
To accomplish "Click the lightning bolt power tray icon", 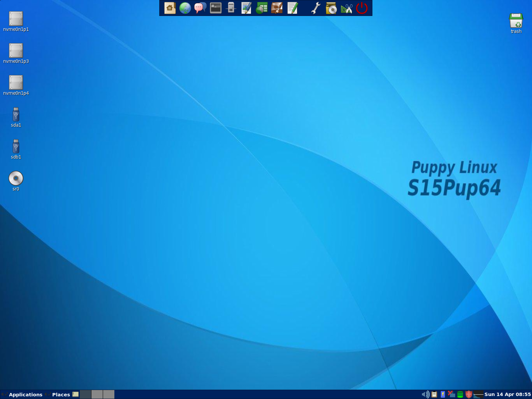I will 443,394.
